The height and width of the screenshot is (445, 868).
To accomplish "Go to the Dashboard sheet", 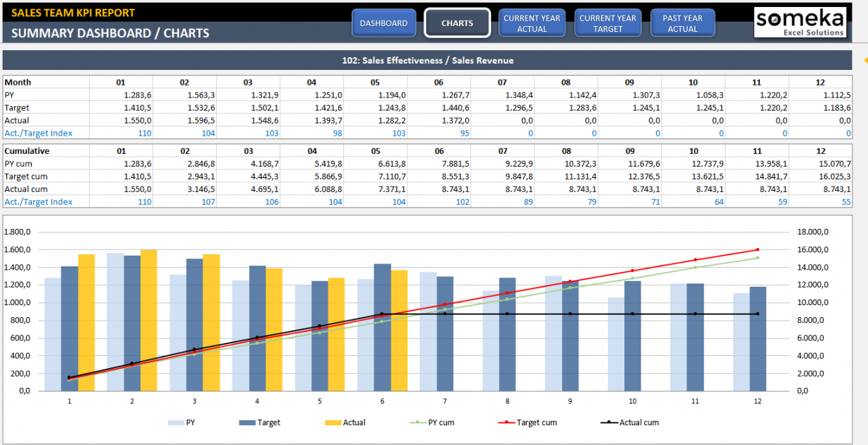I will (x=384, y=23).
